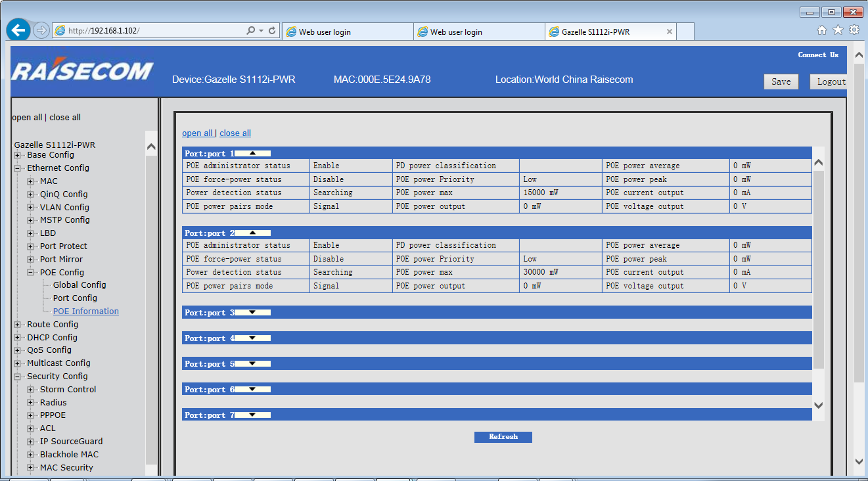The height and width of the screenshot is (481, 868).
Task: Switch to first Web user login tab
Action: click(348, 32)
